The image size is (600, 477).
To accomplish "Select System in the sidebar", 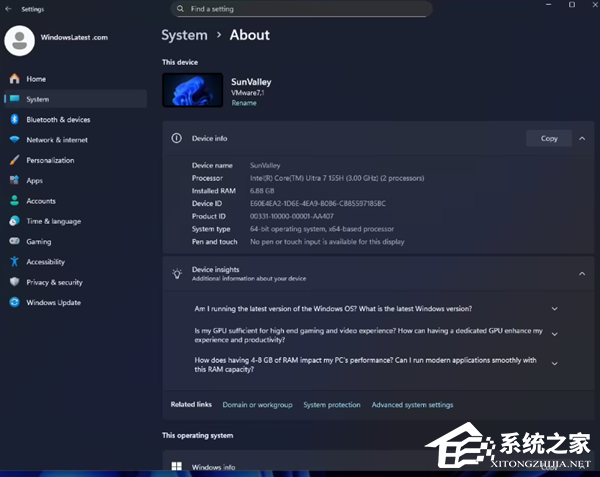I will (x=75, y=99).
